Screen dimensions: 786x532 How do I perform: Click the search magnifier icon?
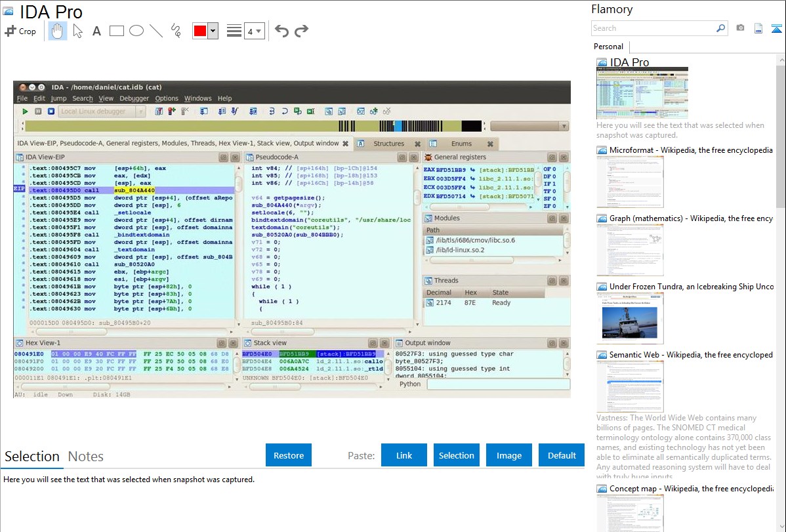click(720, 28)
